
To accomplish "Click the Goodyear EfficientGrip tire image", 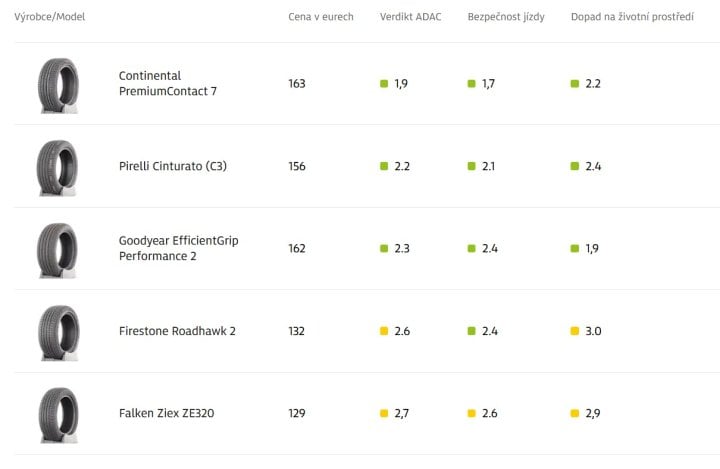I will (57, 249).
